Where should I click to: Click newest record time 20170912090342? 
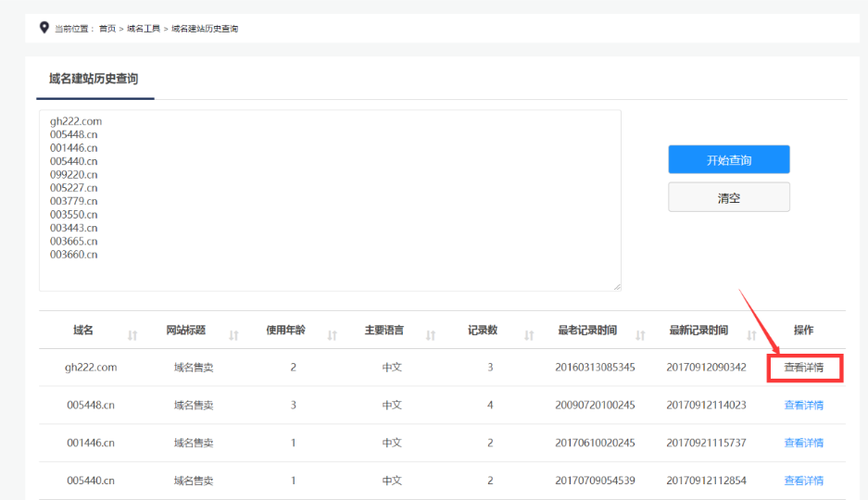click(707, 368)
